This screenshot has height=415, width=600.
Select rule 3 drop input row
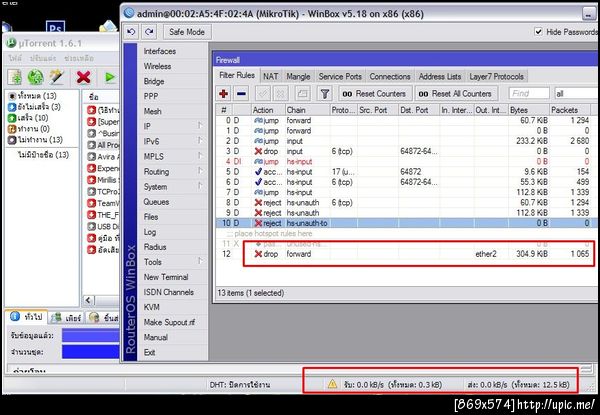coord(406,151)
